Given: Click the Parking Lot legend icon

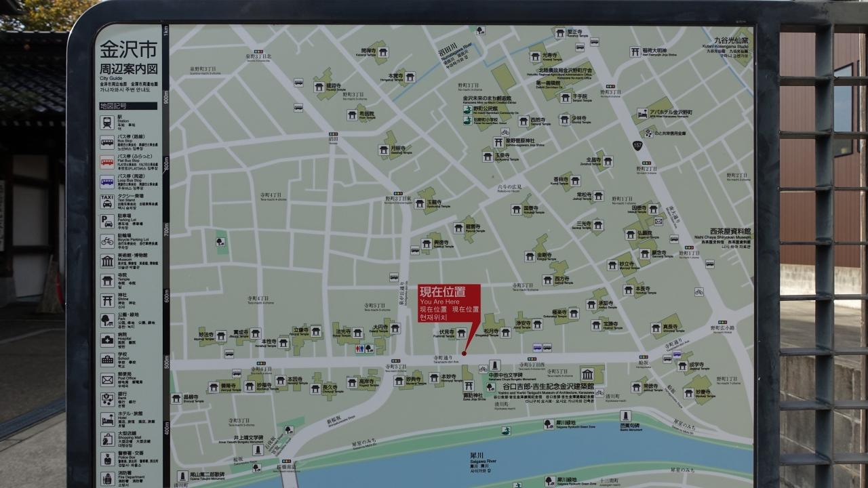Looking at the screenshot, I should (107, 221).
